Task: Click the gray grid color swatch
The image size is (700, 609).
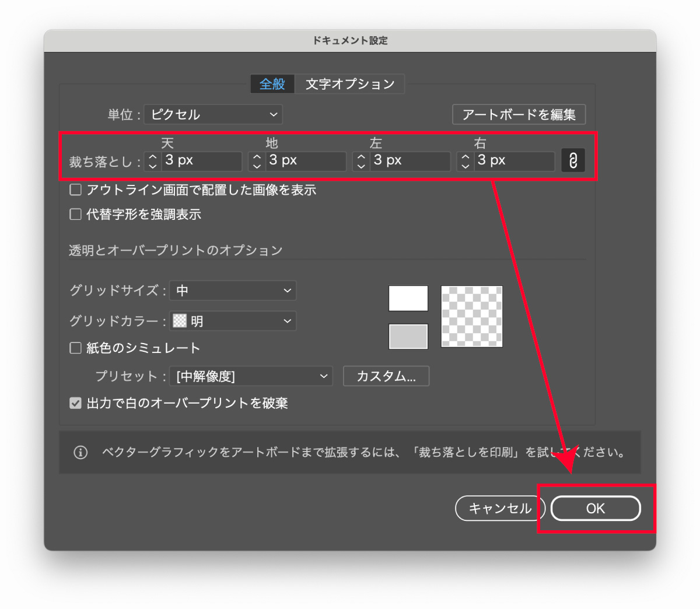Action: coord(408,337)
